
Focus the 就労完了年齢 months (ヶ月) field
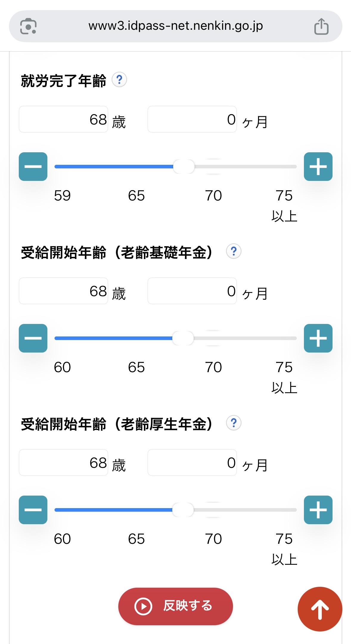click(x=192, y=120)
